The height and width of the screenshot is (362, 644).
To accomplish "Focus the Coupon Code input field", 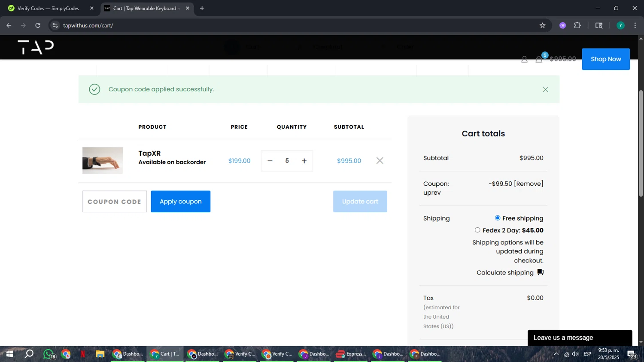I will 115,202.
